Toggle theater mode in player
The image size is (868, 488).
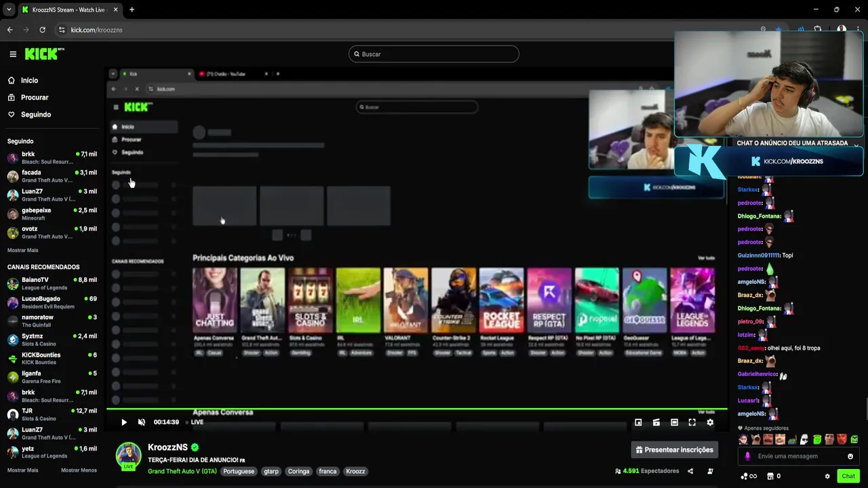674,422
